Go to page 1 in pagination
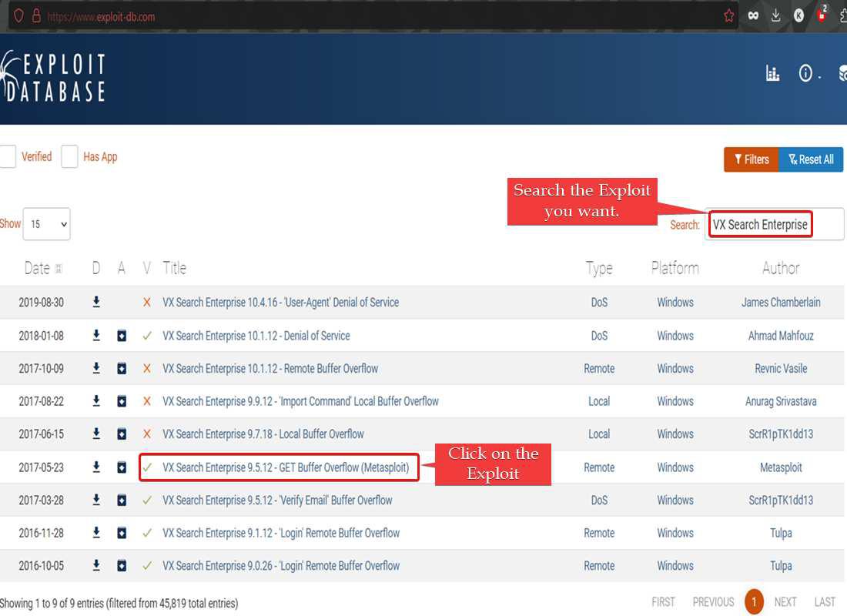 (754, 601)
